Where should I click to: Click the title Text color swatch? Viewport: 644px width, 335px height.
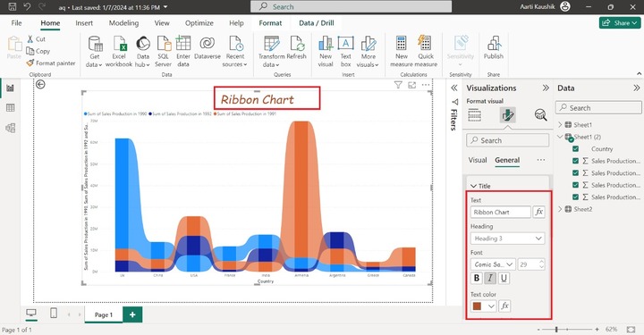click(x=478, y=306)
